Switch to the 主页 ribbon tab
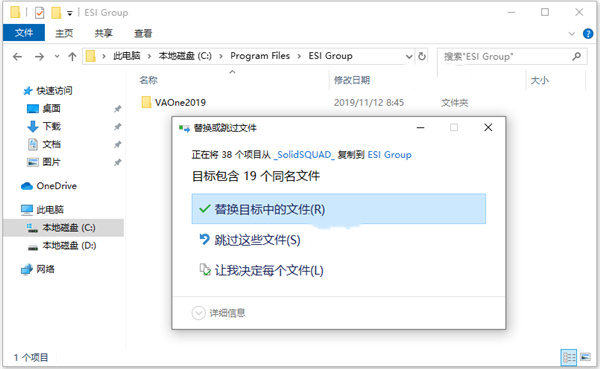This screenshot has width=600, height=369. (x=64, y=33)
